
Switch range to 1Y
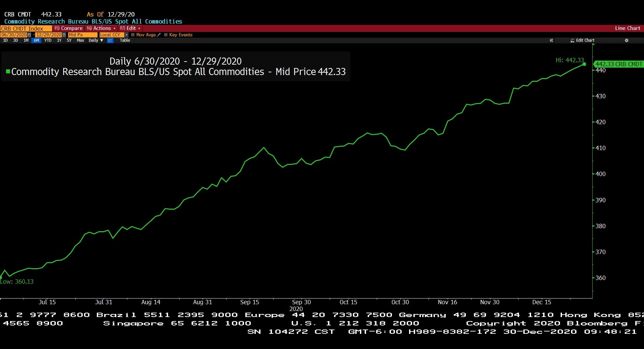click(x=59, y=40)
